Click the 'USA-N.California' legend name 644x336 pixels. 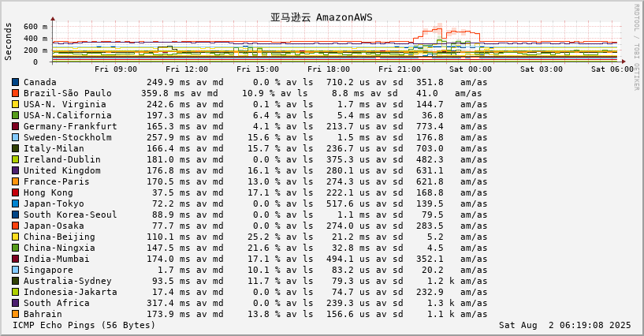(67, 115)
